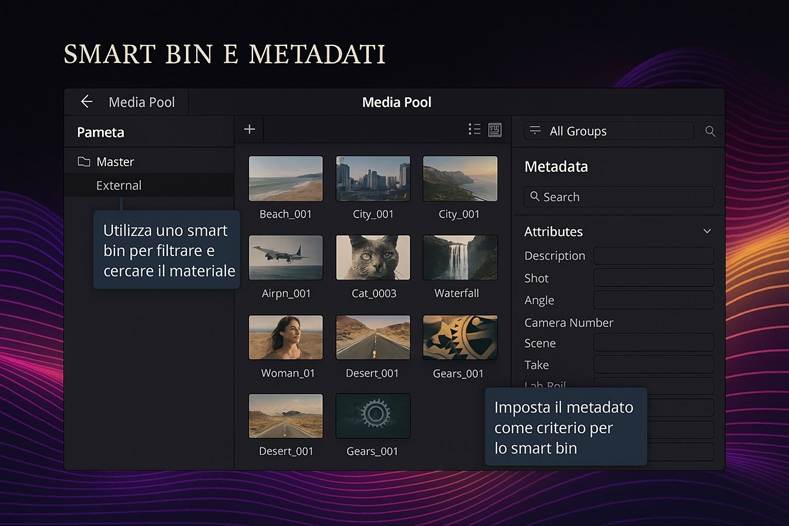Click the filter icon in All Groups

[x=535, y=131]
